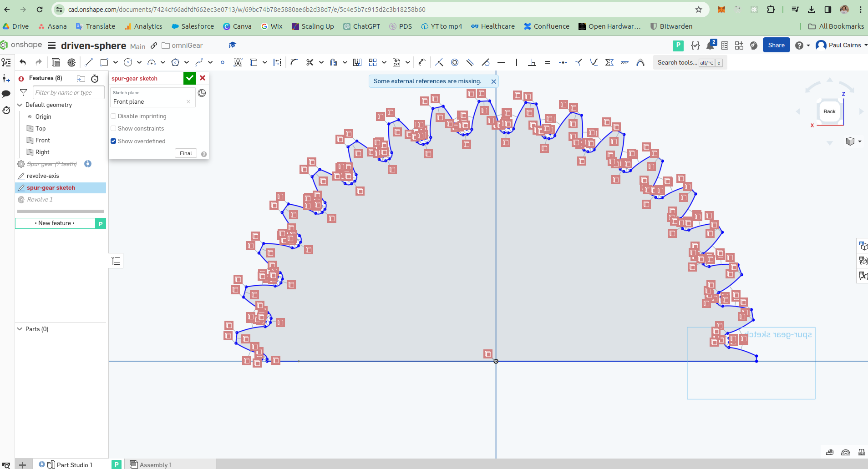Collapse the Default geometry tree

click(x=20, y=105)
